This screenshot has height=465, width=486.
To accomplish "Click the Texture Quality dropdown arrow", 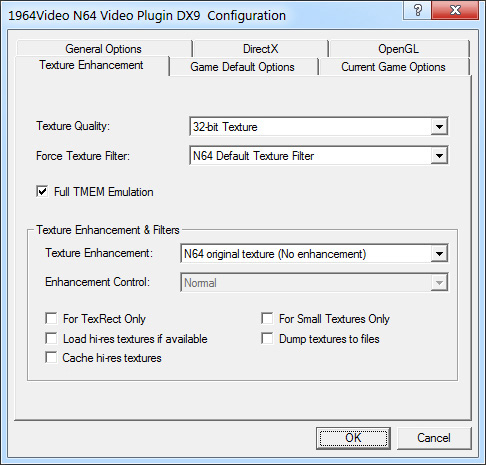I will coord(439,127).
